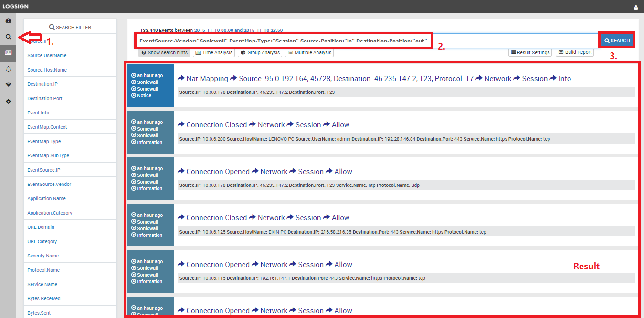Pick the Application.Category filter
644x318 pixels.
click(50, 213)
